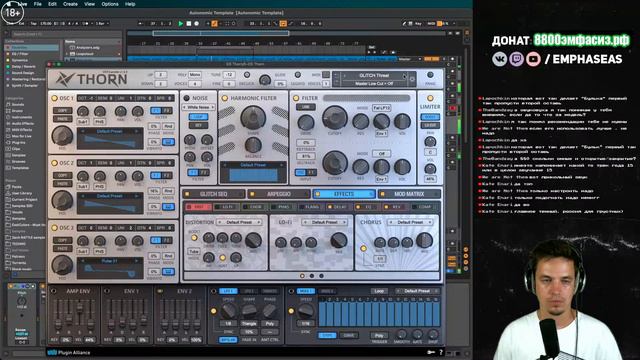Click OSC 1 Paste button

62,119
